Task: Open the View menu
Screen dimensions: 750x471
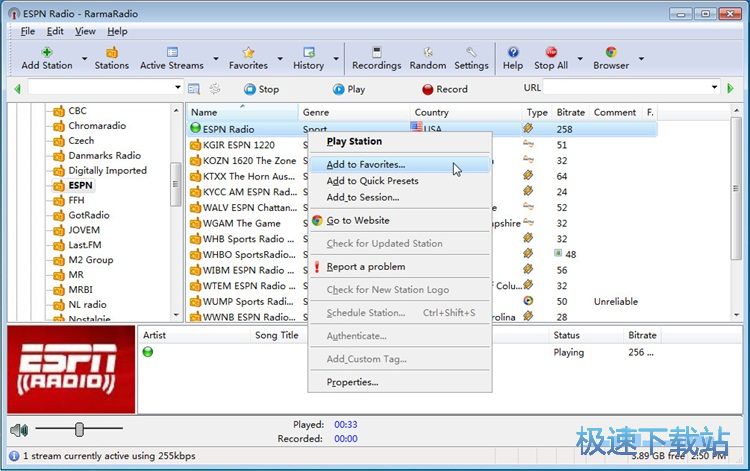Action: click(85, 31)
